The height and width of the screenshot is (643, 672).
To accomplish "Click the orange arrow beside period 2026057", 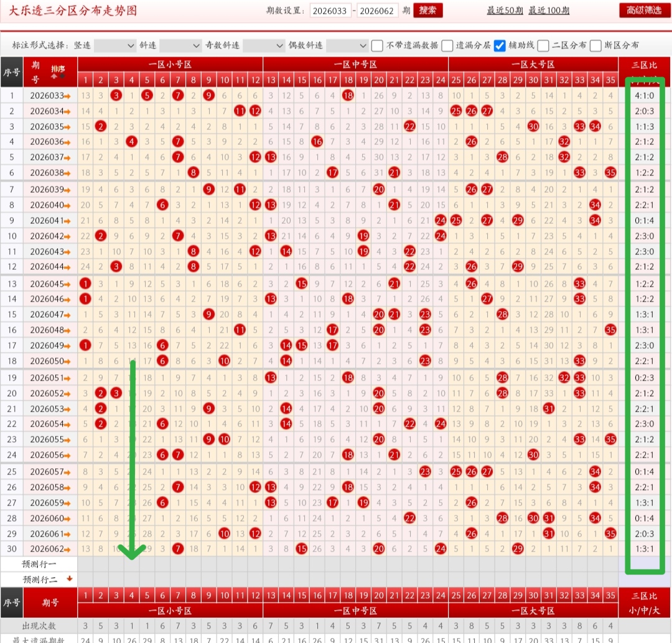I will pyautogui.click(x=67, y=472).
